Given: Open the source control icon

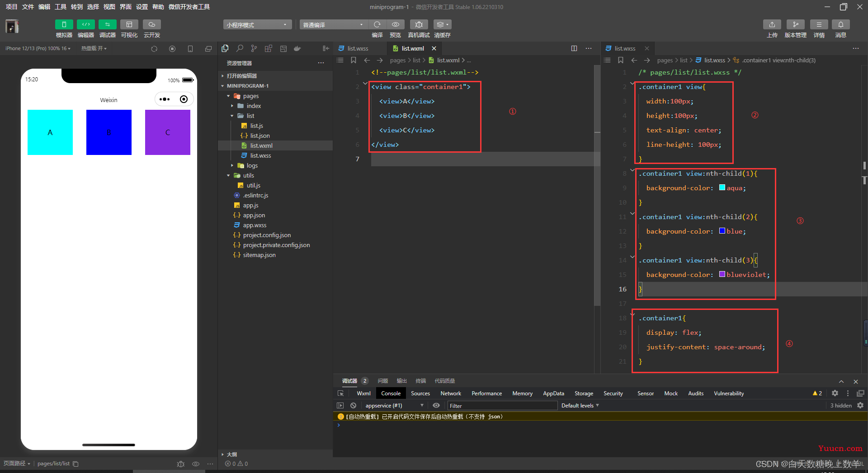Looking at the screenshot, I should 254,48.
